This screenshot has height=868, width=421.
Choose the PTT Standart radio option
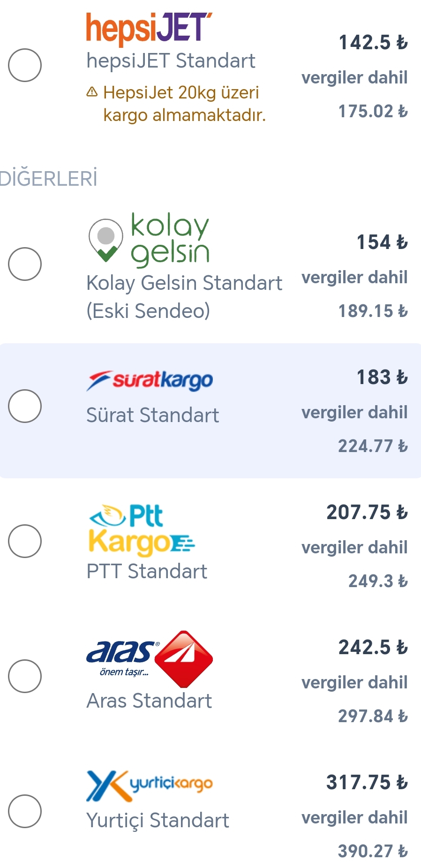tap(25, 541)
